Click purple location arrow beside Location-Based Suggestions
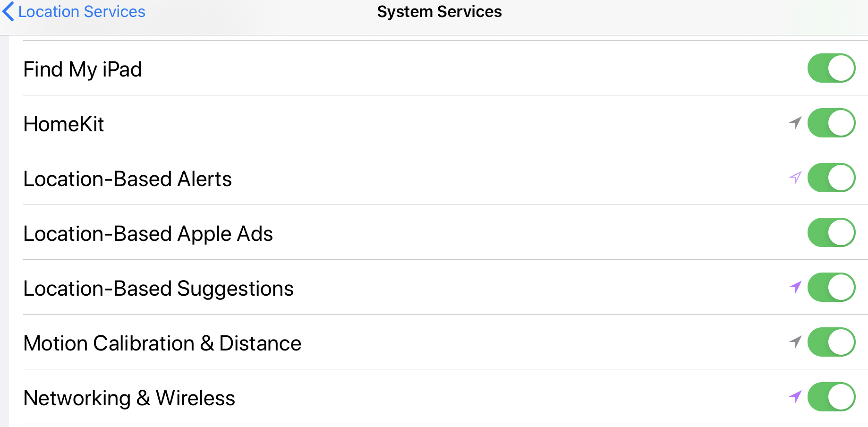This screenshot has height=427, width=868. 795,287
